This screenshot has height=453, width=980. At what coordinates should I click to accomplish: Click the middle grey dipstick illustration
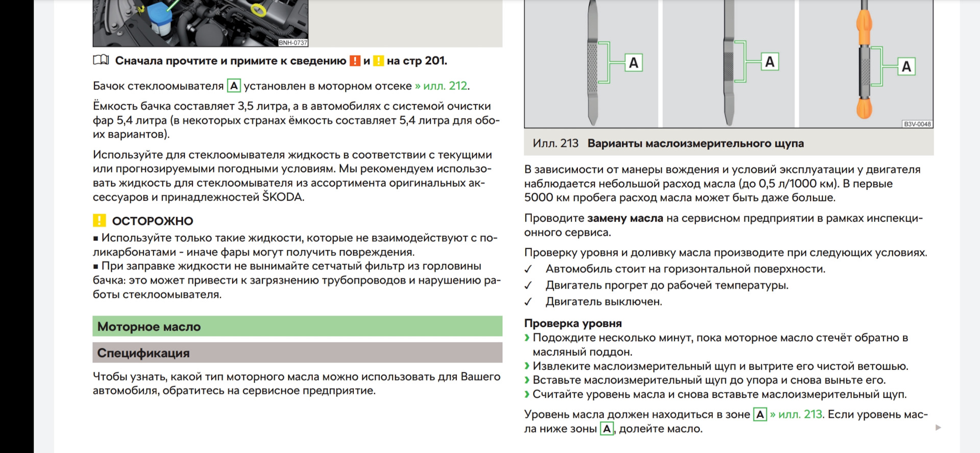pyautogui.click(x=729, y=63)
